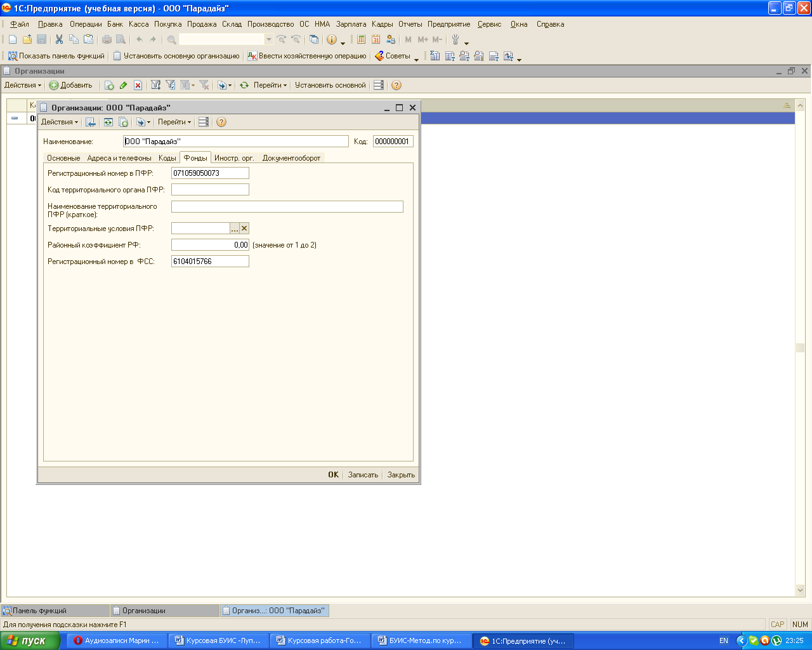Click the reread green arrows icon in organization form

pyautogui.click(x=108, y=122)
